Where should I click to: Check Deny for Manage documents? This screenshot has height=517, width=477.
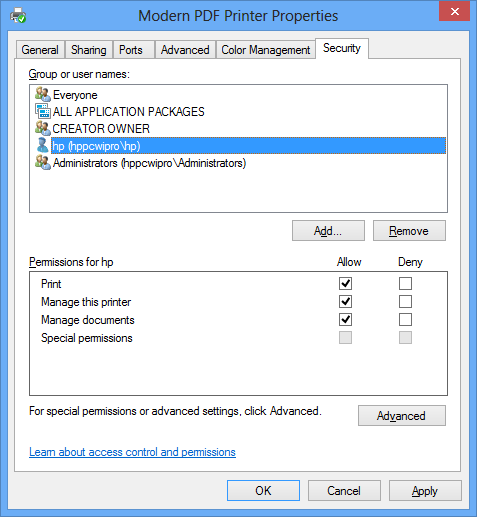[x=405, y=320]
